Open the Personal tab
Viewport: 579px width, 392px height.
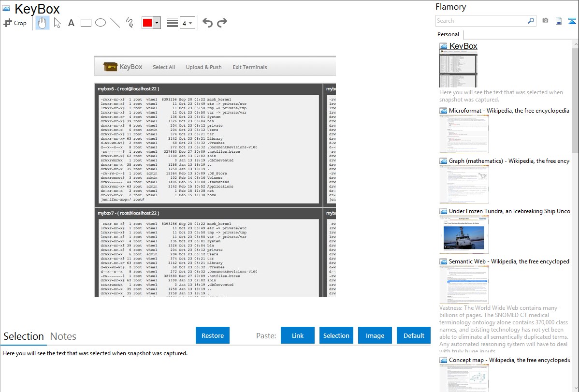[448, 34]
